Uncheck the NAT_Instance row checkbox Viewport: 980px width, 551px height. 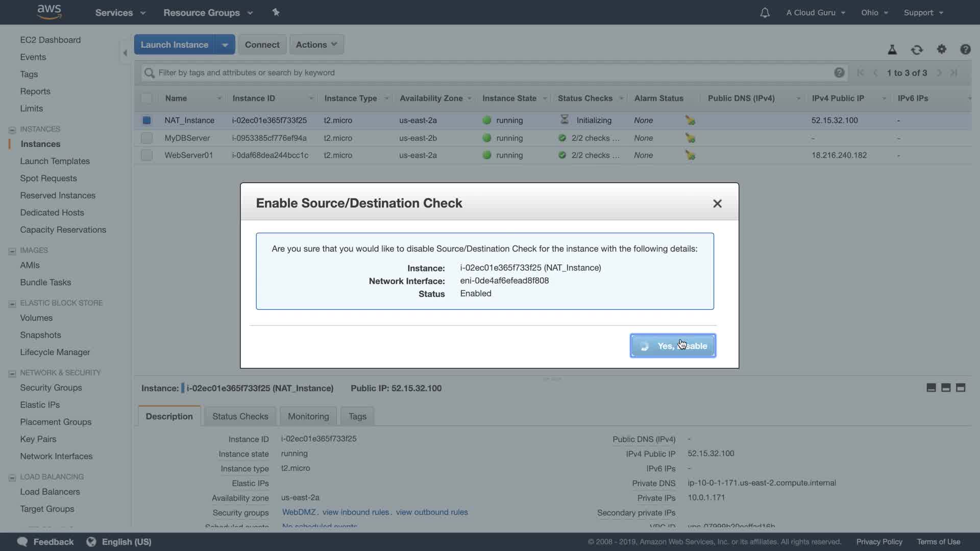click(x=146, y=120)
